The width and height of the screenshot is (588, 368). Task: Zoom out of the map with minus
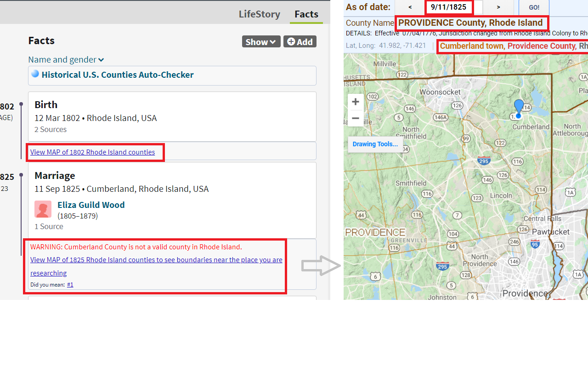[x=356, y=118]
